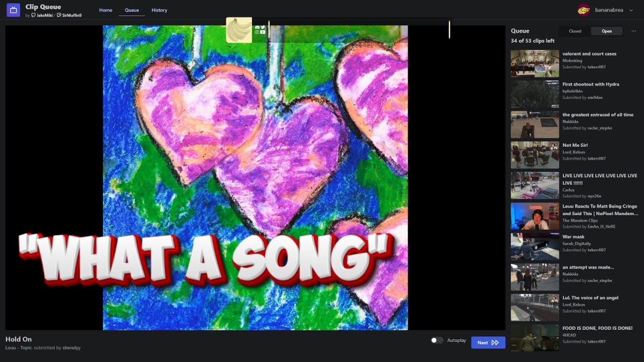Expand the bananabrea account dropdown
This screenshot has height=362, width=644.
click(x=631, y=10)
